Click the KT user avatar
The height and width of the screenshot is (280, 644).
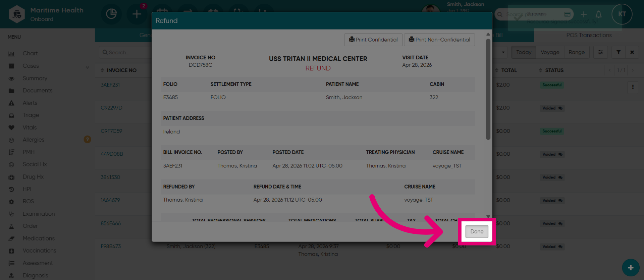622,14
